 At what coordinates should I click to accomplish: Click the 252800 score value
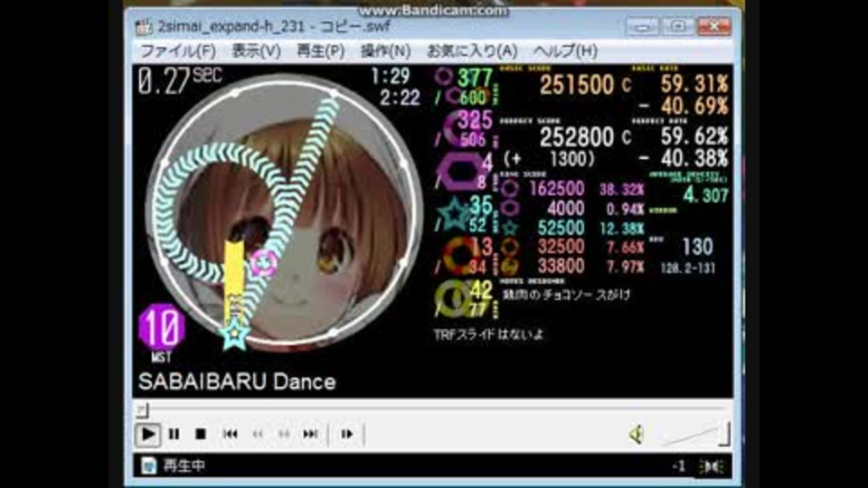577,137
